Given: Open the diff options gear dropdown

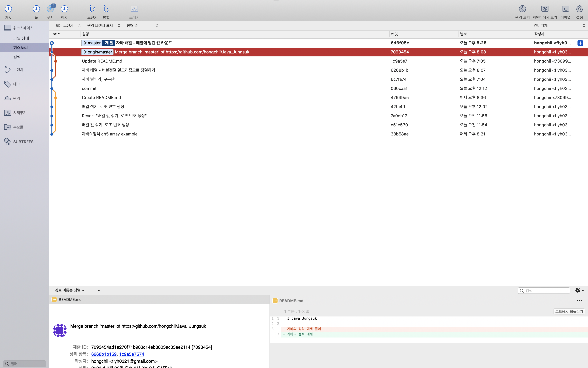Looking at the screenshot, I should [x=579, y=290].
